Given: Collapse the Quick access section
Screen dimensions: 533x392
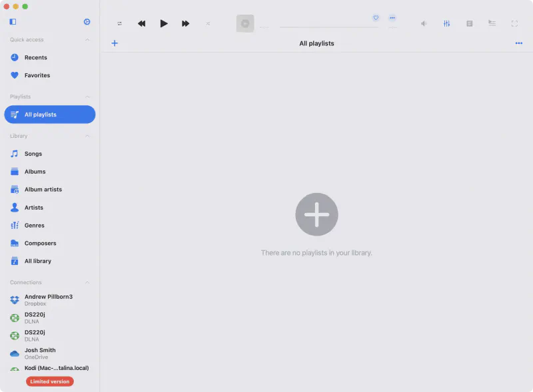Looking at the screenshot, I should tap(87, 40).
